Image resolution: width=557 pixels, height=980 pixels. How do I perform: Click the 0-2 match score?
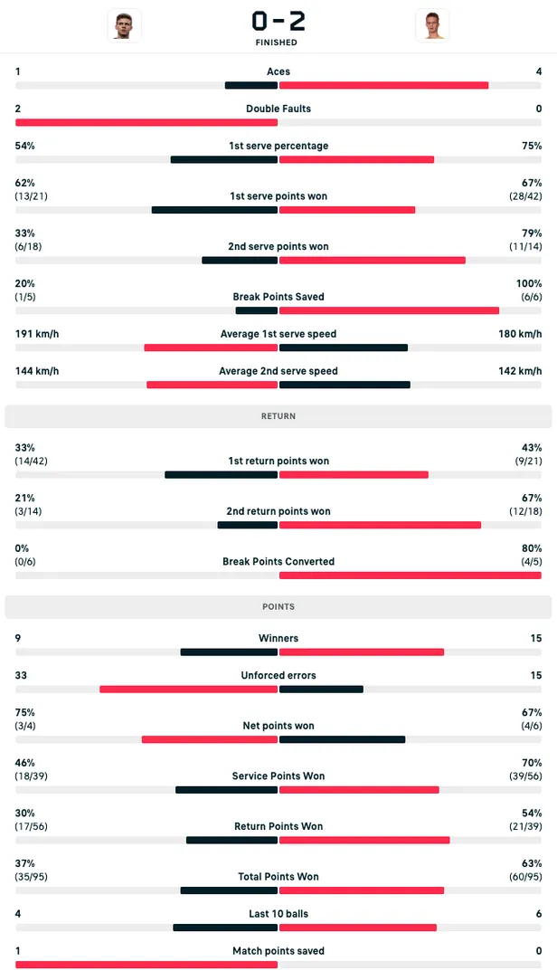pos(278,21)
